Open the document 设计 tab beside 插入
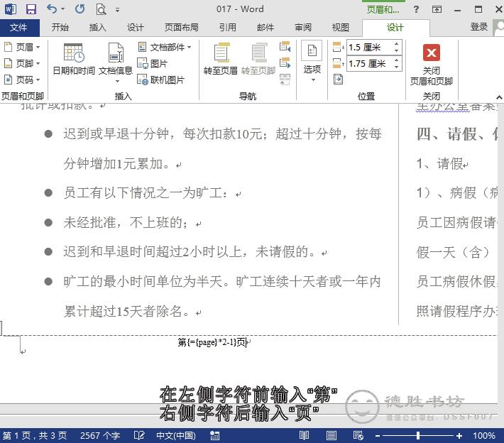 [135, 28]
